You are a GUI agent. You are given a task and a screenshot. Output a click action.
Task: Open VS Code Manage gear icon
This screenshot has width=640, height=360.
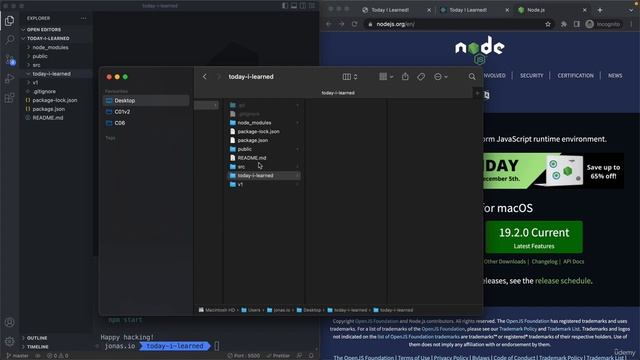click(x=9, y=341)
